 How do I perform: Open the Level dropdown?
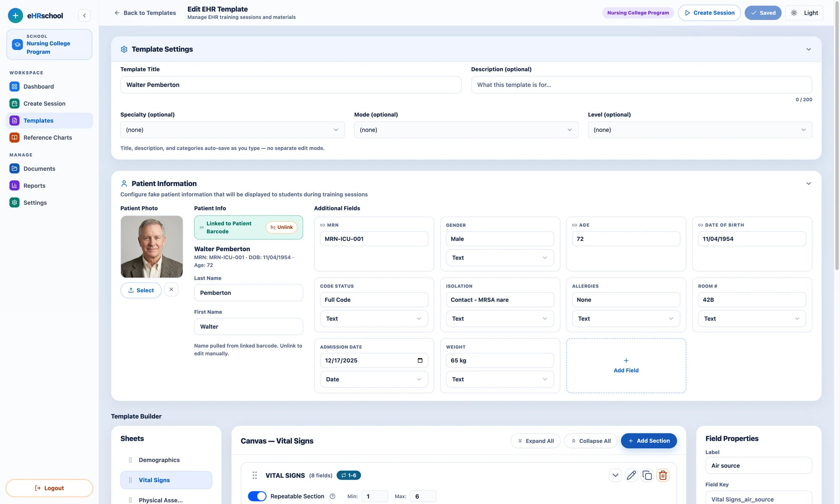[x=700, y=130]
